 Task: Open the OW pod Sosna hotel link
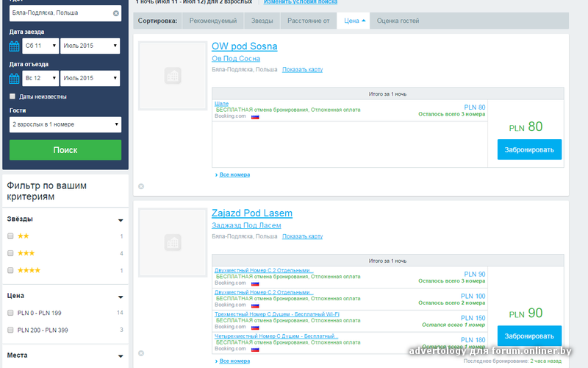245,46
